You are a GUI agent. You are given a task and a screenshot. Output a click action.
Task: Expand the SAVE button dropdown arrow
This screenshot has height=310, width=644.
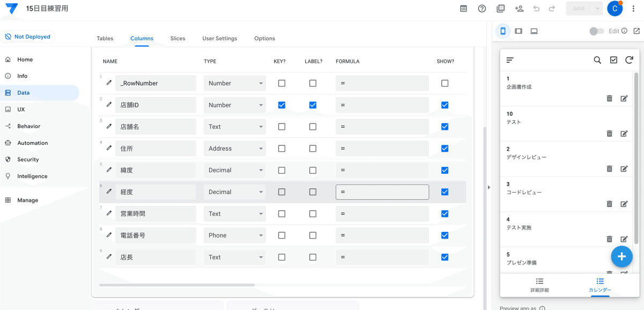598,9
